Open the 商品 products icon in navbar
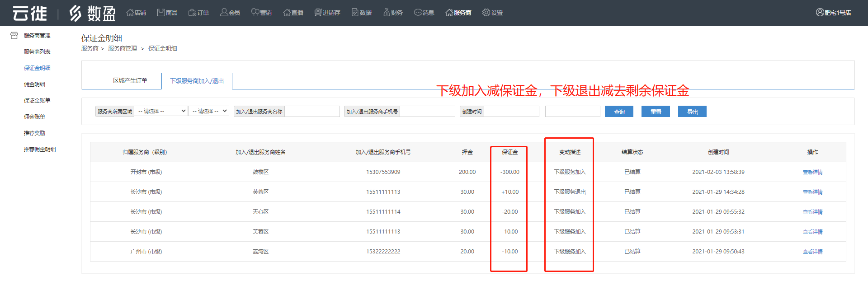The width and height of the screenshot is (868, 290). point(161,13)
